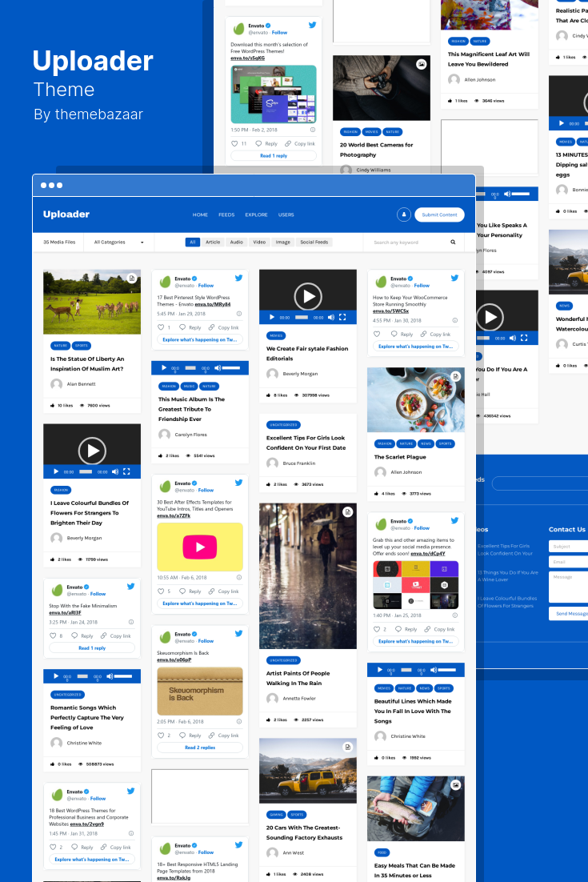This screenshot has width=588, height=882.
Task: Open the All Categories dropdown
Action: tap(118, 243)
